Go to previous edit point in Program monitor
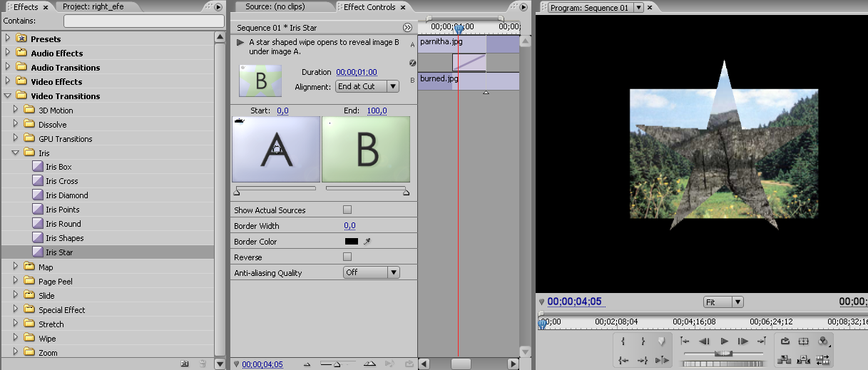 point(685,341)
